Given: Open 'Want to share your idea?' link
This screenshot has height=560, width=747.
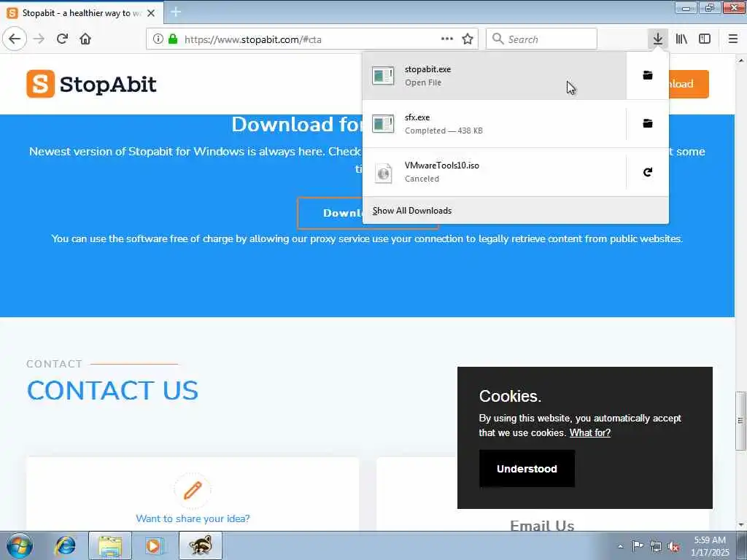Looking at the screenshot, I should point(193,518).
